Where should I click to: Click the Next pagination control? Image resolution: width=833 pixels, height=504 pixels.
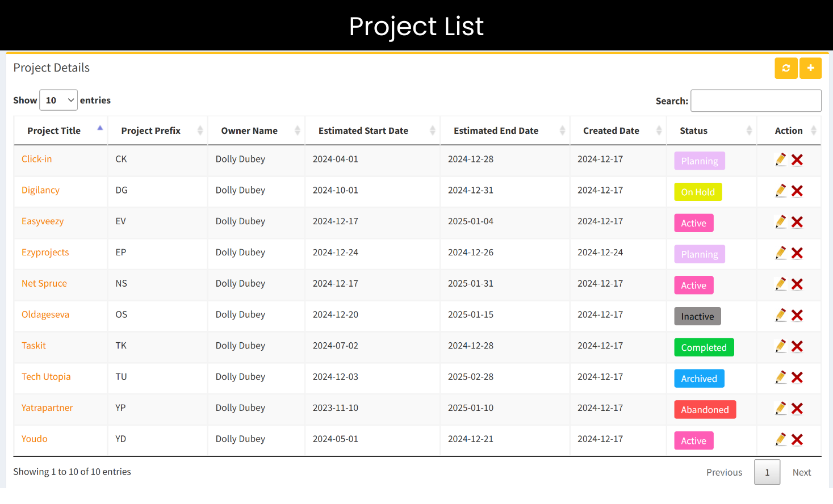802,472
